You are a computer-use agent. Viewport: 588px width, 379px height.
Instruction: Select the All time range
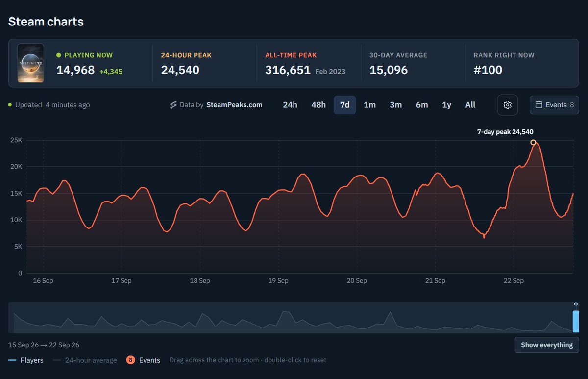point(470,105)
